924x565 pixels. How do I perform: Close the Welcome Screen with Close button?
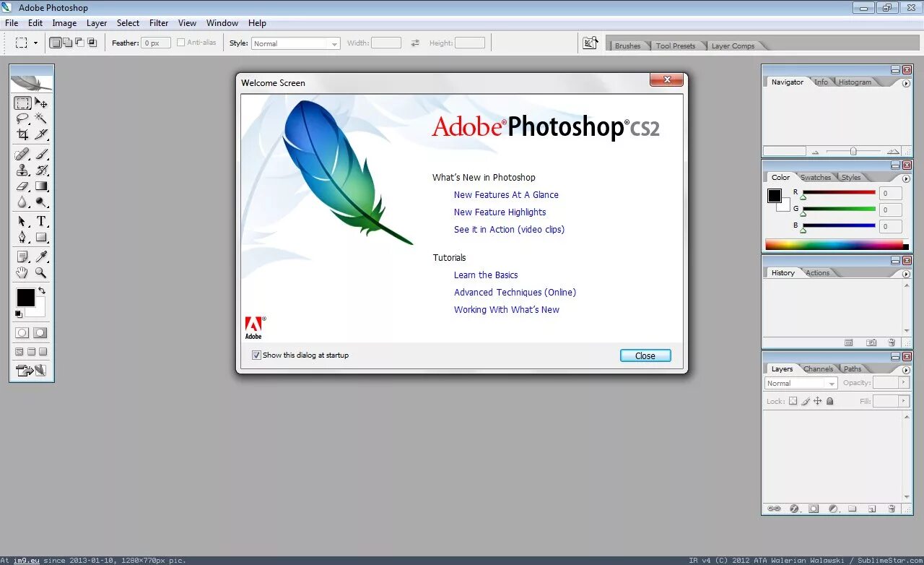[645, 355]
